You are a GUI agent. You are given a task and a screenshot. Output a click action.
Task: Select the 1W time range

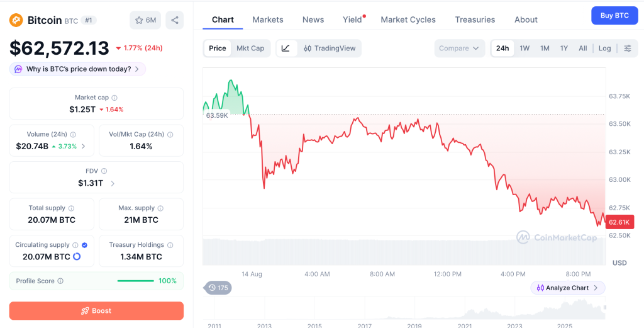point(525,48)
